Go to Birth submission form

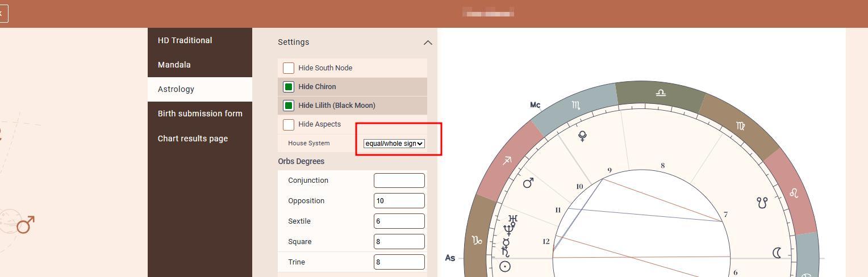pos(200,114)
